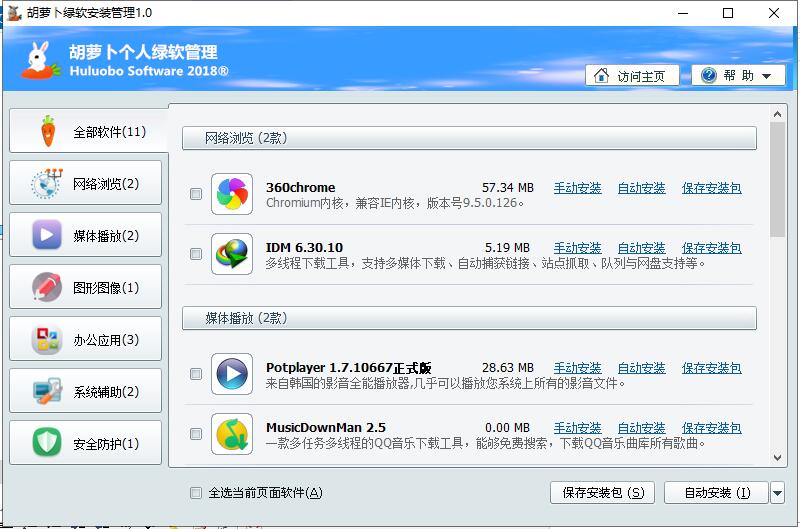This screenshot has height=529, width=800.
Task: Click the Potplayer play icon
Action: [232, 374]
